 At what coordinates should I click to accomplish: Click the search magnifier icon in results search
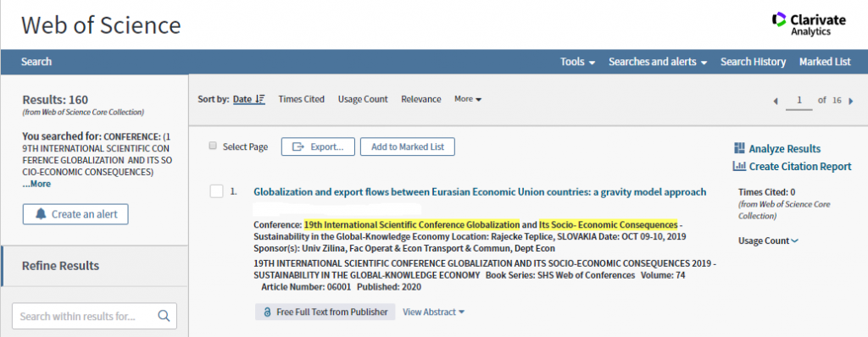coord(164,316)
